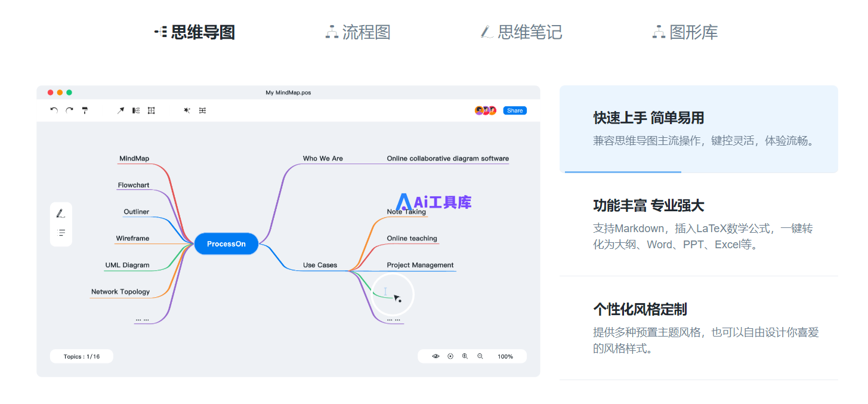Select the 个性化风格定制 feature item

(x=699, y=328)
